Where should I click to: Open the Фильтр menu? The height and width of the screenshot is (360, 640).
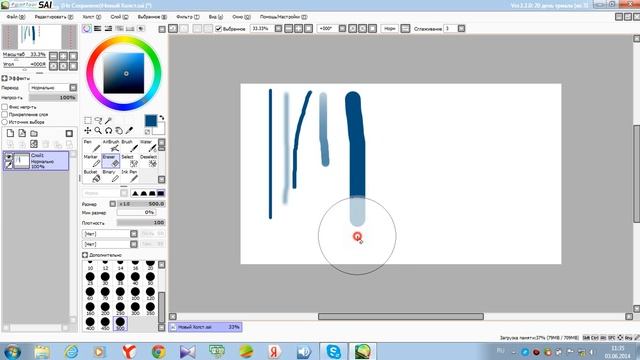[187, 17]
